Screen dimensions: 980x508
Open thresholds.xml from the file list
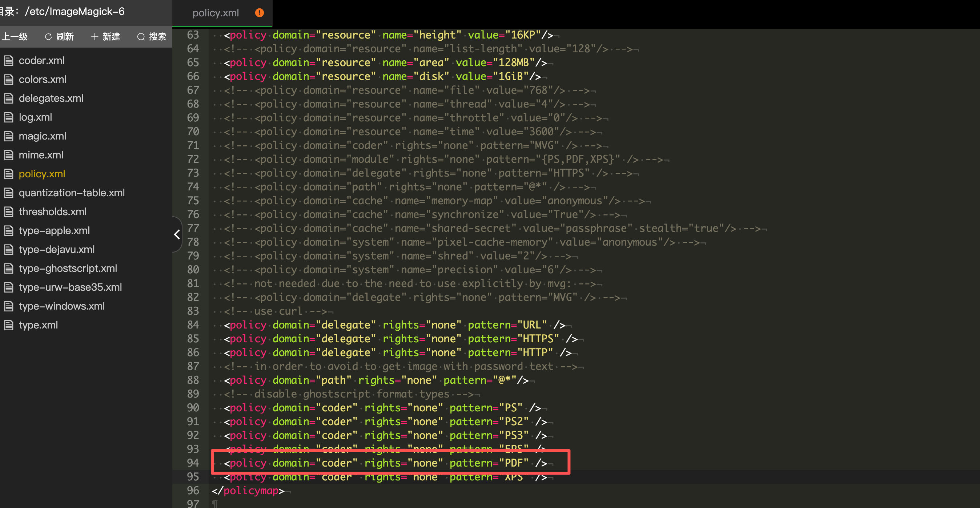click(x=52, y=212)
